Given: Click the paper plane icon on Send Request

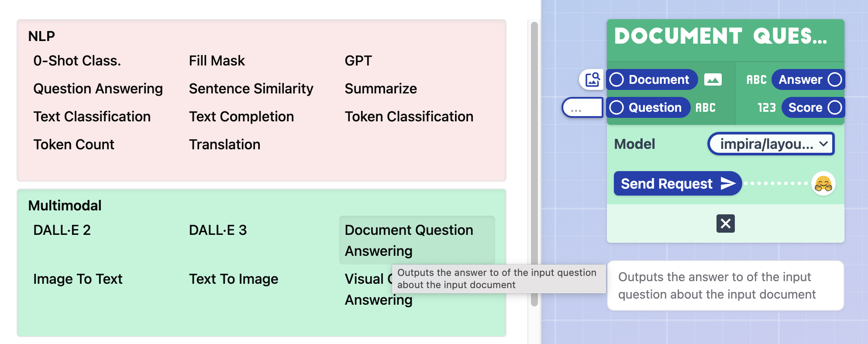Looking at the screenshot, I should tap(728, 183).
